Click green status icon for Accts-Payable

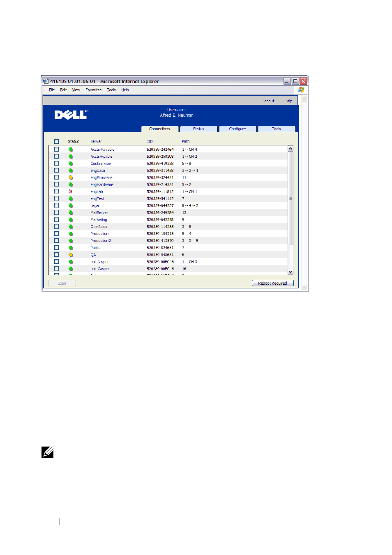pos(71,150)
